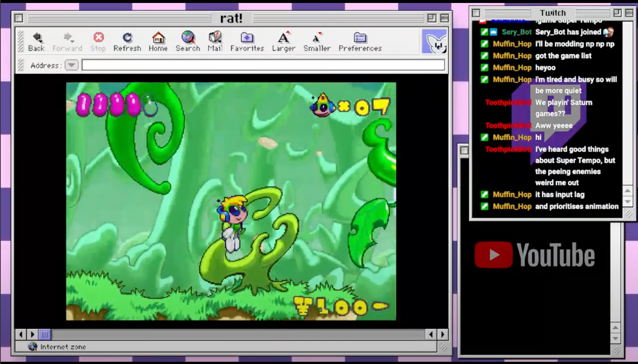Image resolution: width=638 pixels, height=364 pixels.
Task: Click the "and prioritises animation" message
Action: pos(576,206)
